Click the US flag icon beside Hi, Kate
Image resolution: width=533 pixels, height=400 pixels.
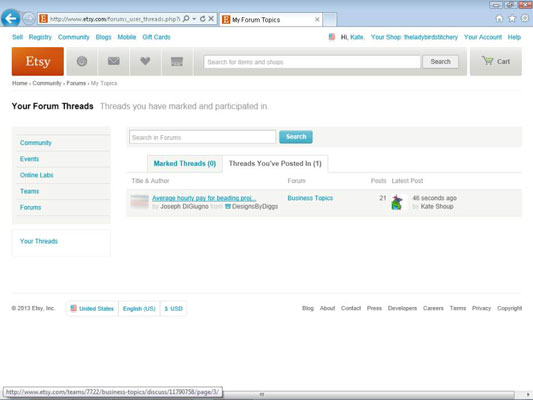tap(332, 37)
